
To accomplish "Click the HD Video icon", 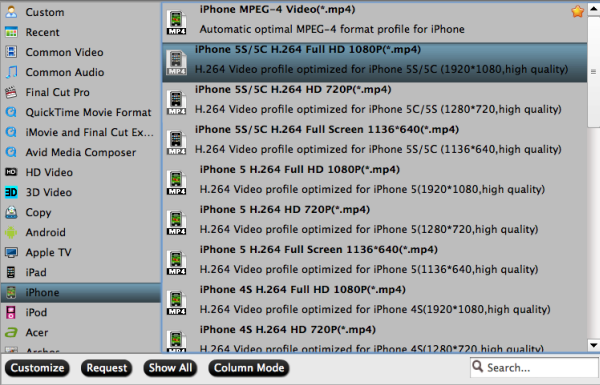I will tap(11, 172).
